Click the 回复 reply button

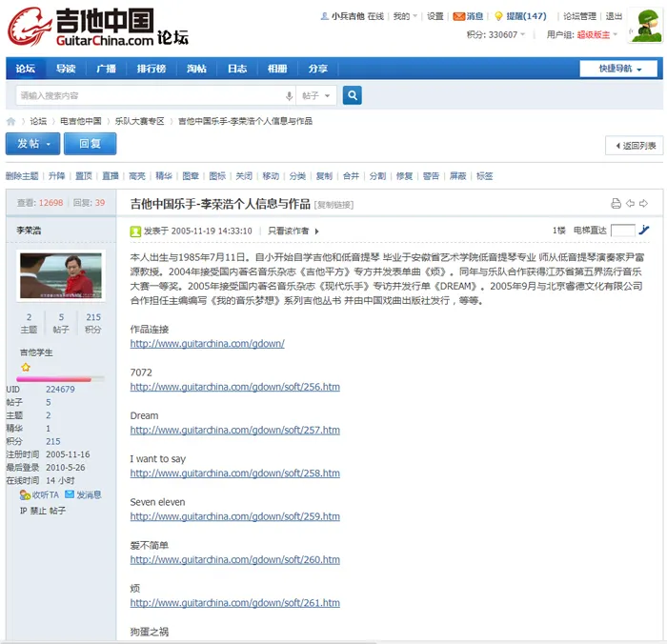click(x=91, y=144)
